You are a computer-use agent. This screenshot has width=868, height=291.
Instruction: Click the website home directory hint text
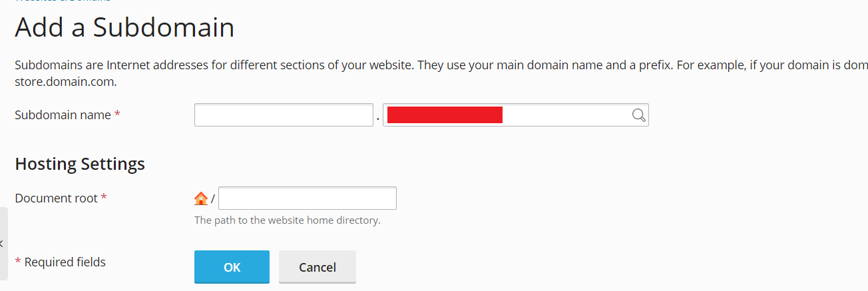point(288,220)
